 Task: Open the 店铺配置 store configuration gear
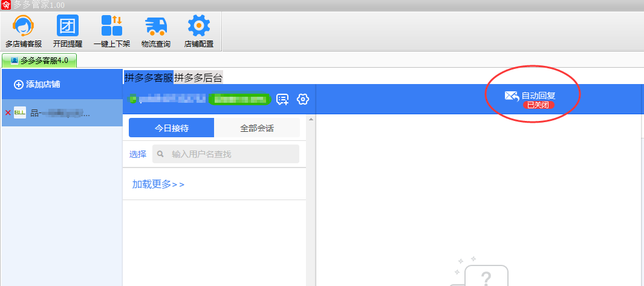tap(199, 31)
